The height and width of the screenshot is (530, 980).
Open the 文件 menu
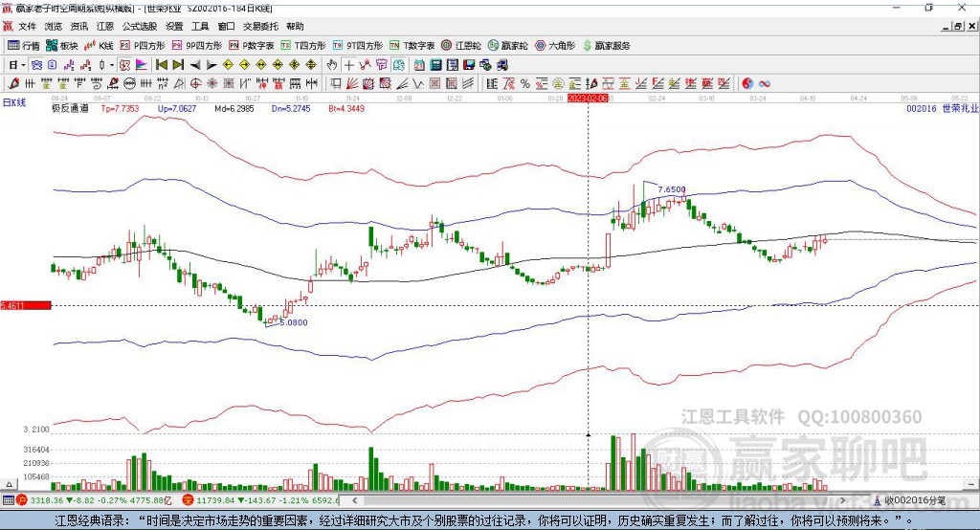(27, 26)
